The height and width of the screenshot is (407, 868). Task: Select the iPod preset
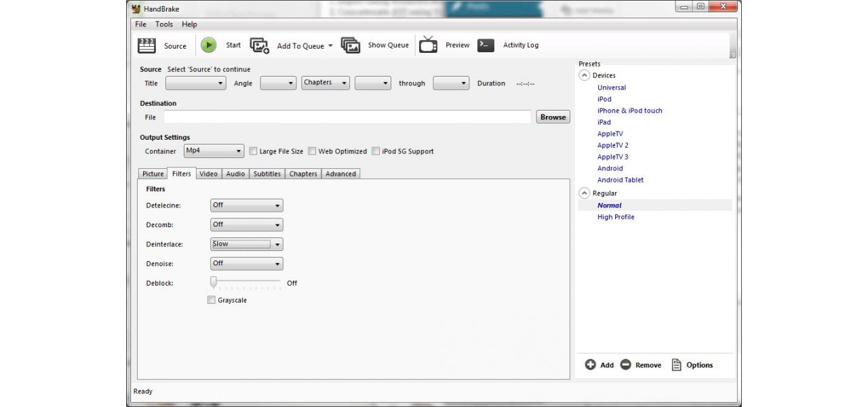pyautogui.click(x=604, y=99)
